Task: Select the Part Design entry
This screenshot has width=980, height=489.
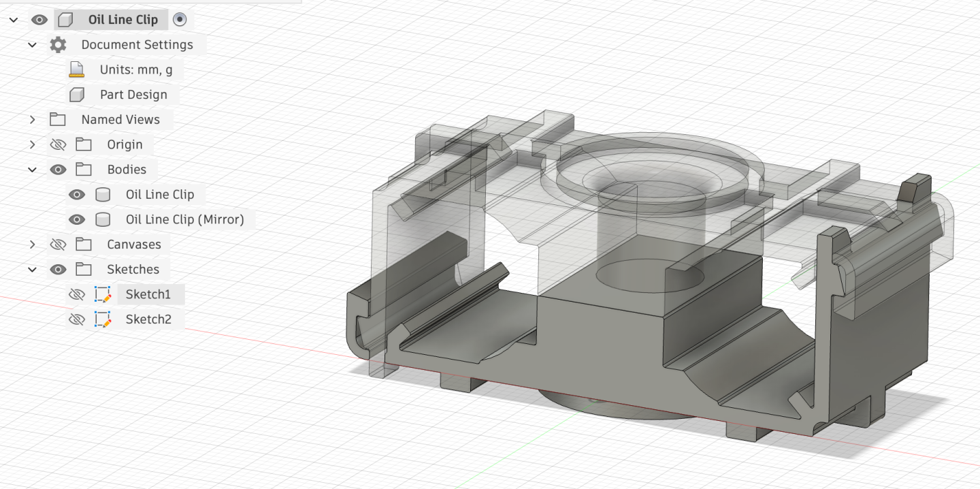Action: (x=133, y=95)
